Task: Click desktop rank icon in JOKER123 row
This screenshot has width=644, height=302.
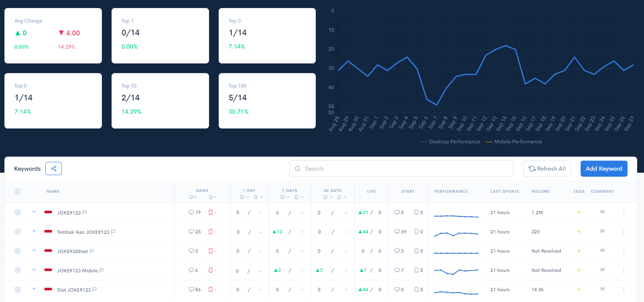Action: click(x=191, y=212)
